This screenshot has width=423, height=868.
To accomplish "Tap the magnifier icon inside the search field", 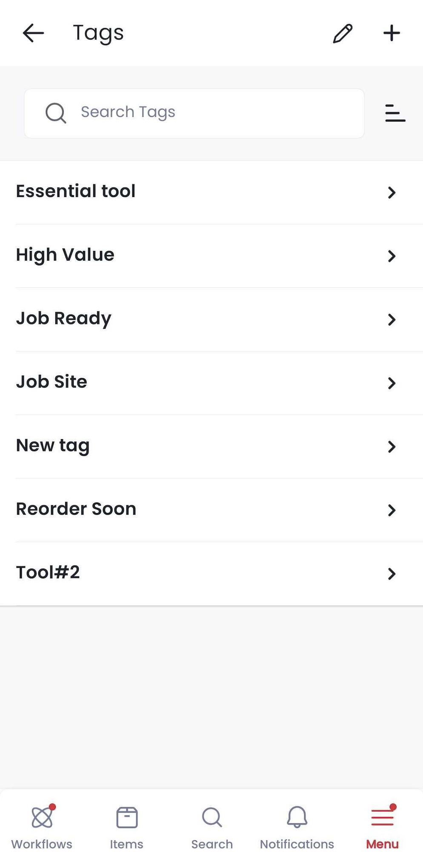I will [55, 113].
